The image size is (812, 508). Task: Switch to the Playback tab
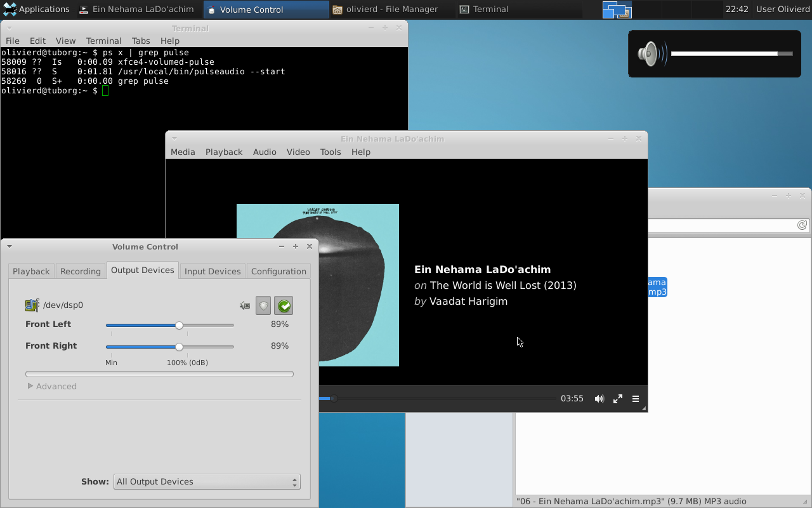(31, 271)
